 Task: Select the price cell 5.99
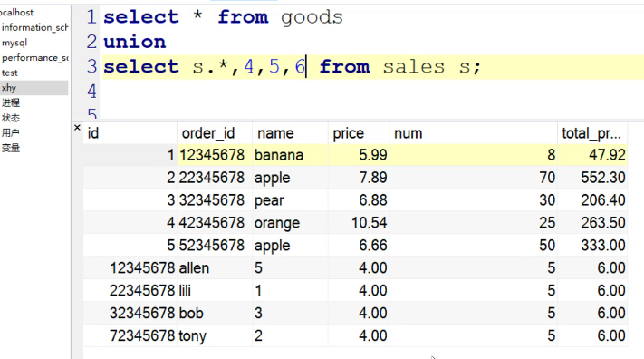[359, 155]
